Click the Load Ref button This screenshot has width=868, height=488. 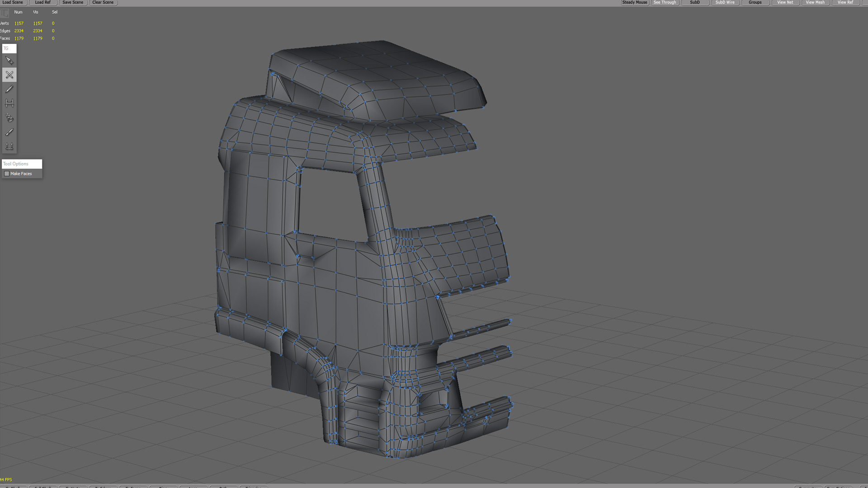click(42, 2)
